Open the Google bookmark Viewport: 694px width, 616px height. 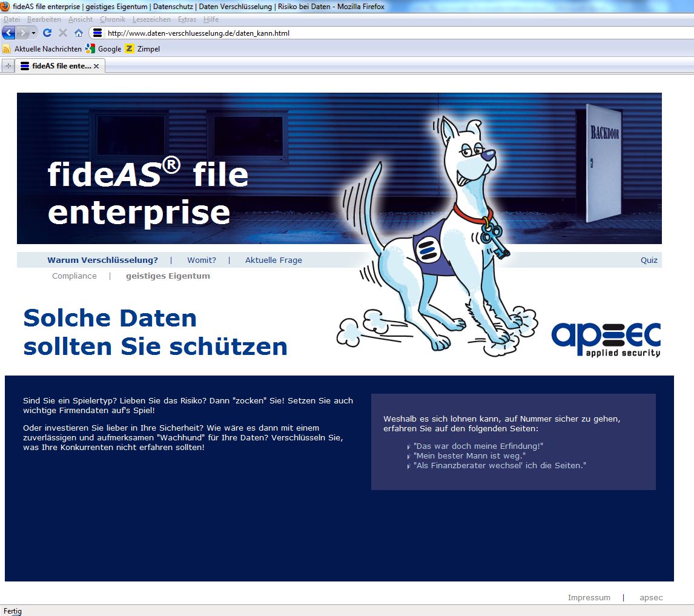[x=110, y=48]
